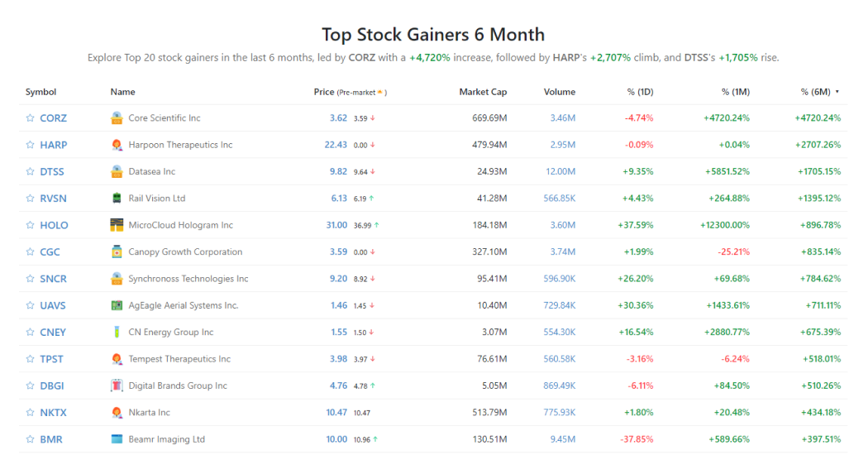This screenshot has width=868, height=455.
Task: Click company name Digital Brands Group Inc
Action: click(x=178, y=386)
